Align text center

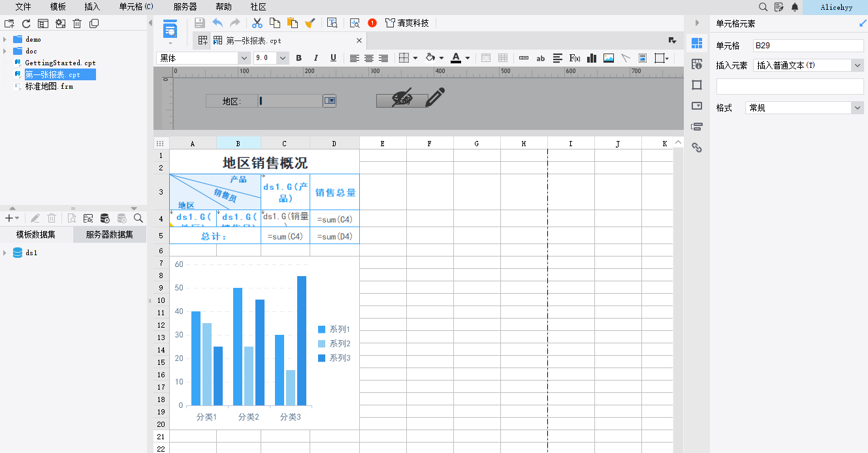coord(369,58)
